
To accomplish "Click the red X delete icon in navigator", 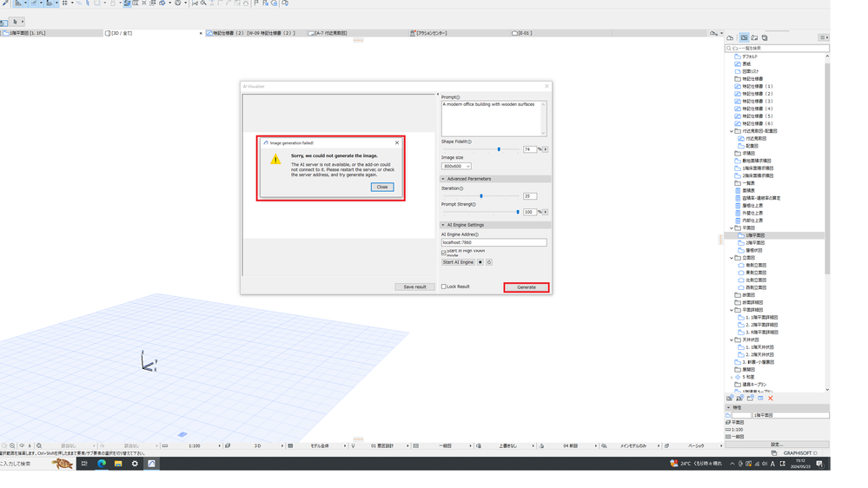I will (x=771, y=399).
